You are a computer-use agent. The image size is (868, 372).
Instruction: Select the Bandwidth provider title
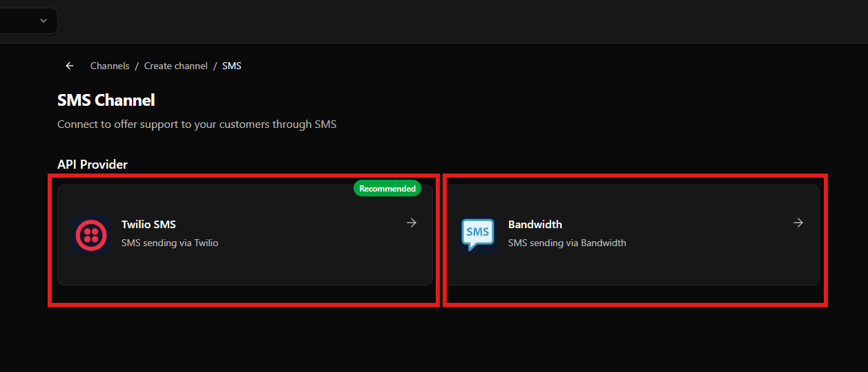point(535,224)
